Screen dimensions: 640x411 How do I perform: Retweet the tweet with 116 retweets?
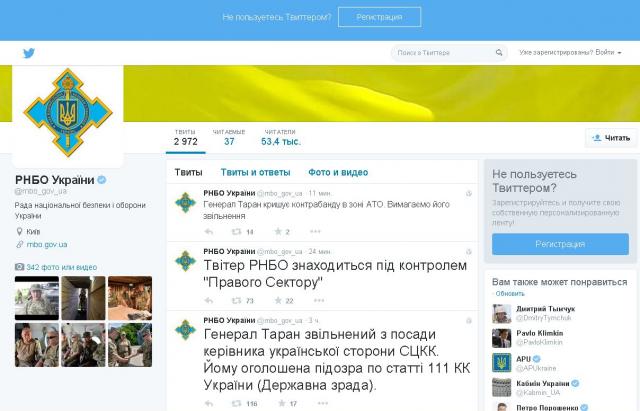point(237,403)
